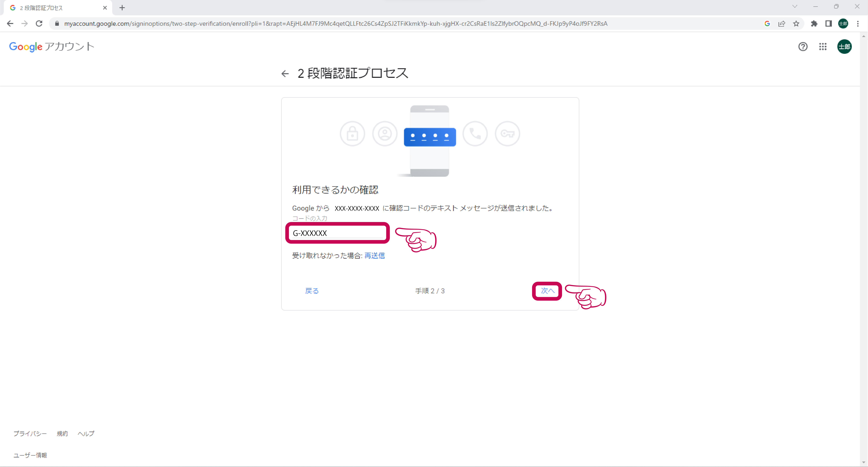The height and width of the screenshot is (467, 868).
Task: Go back using arrow beside page title
Action: (x=285, y=73)
